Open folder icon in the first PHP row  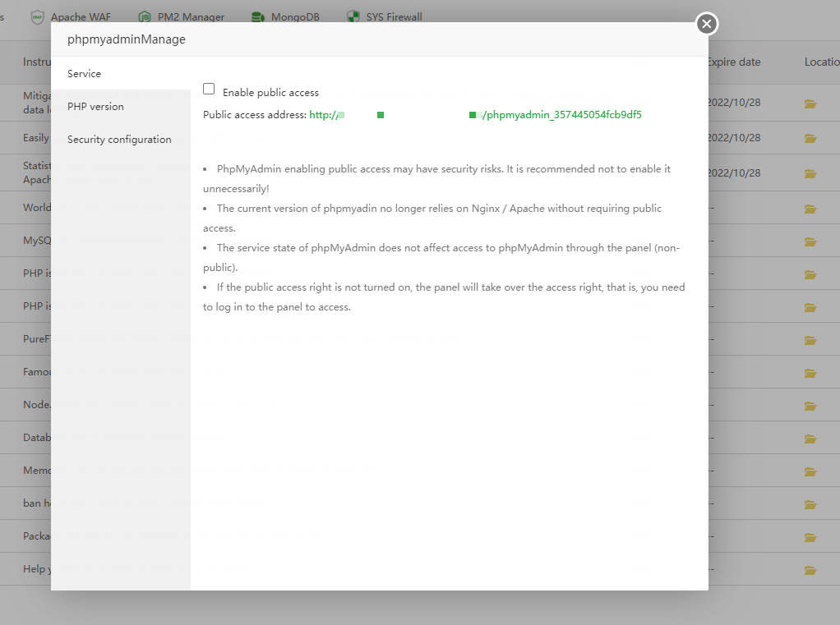coord(810,274)
